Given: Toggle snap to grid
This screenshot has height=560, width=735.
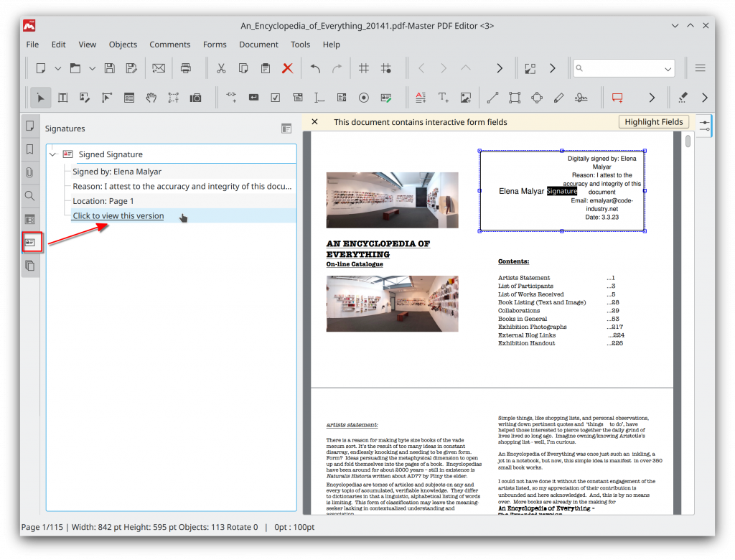Looking at the screenshot, I should [x=385, y=68].
